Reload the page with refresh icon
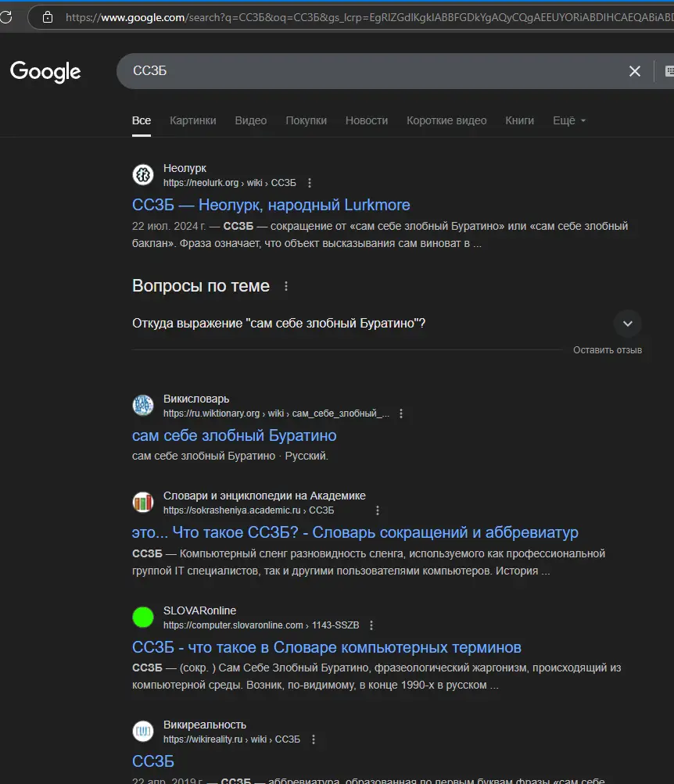 coord(5,16)
